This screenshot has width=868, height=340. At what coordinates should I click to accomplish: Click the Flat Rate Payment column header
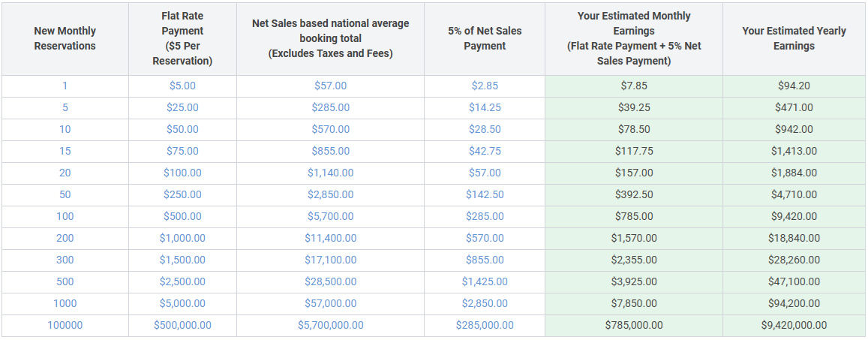click(x=182, y=38)
